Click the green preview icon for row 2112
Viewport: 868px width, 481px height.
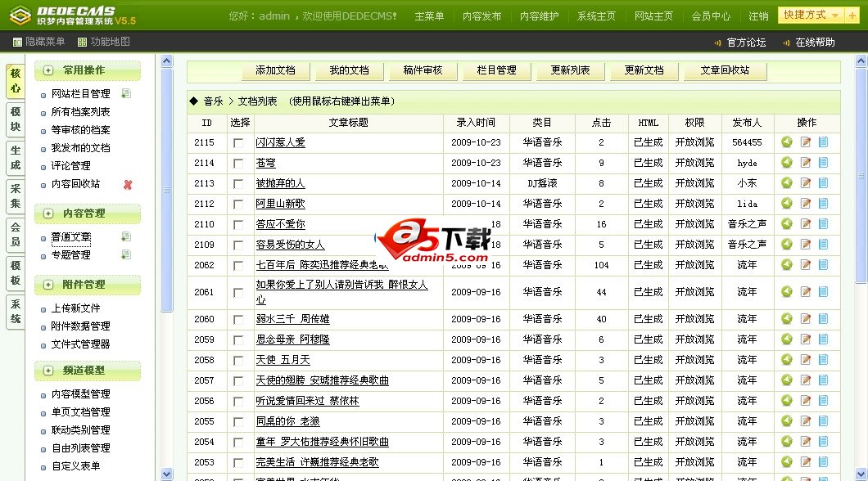click(x=787, y=204)
